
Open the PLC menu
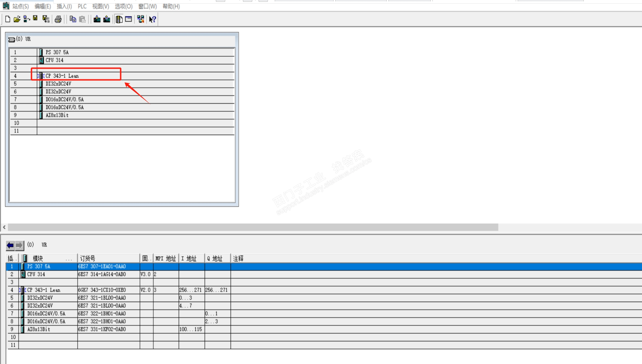pyautogui.click(x=82, y=6)
